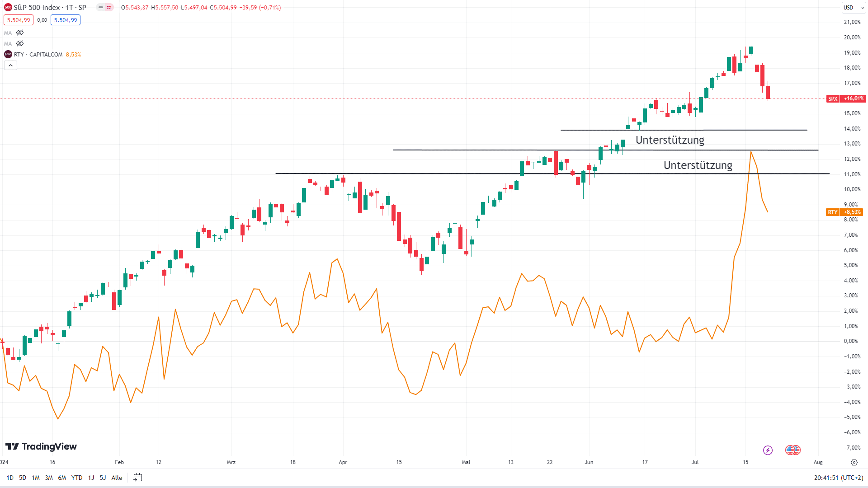868x488 pixels.
Task: Select the 6M time range
Action: coord(62,478)
